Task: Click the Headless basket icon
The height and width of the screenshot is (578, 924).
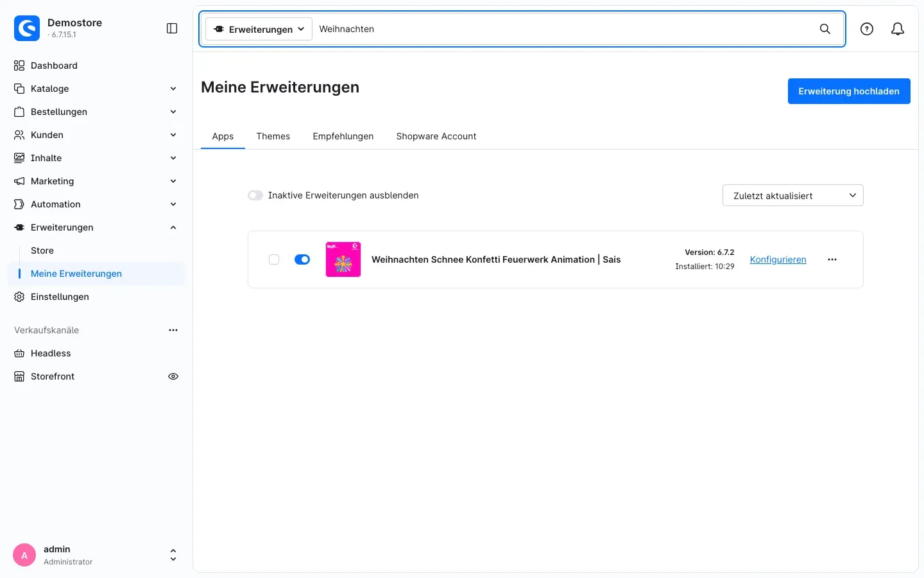Action: click(19, 353)
